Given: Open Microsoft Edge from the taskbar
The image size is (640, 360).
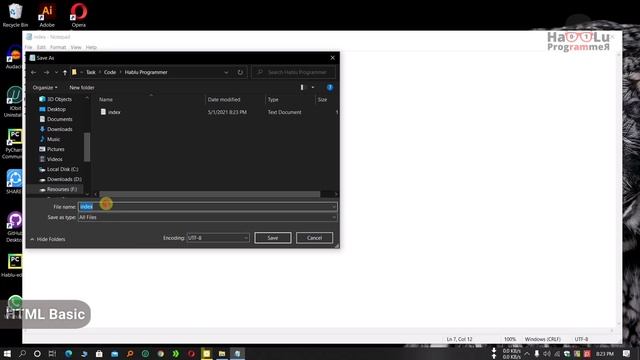Looking at the screenshot, I should pos(68,353).
